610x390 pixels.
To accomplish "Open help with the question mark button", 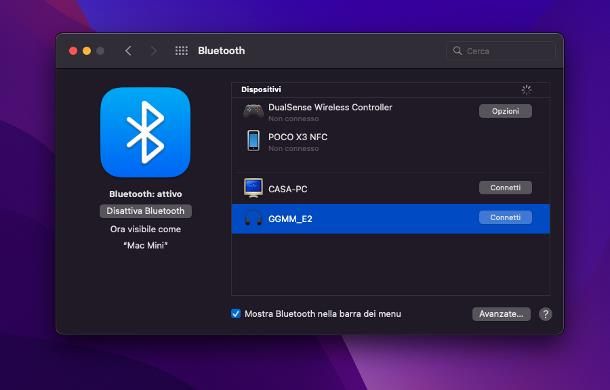I will [x=545, y=314].
